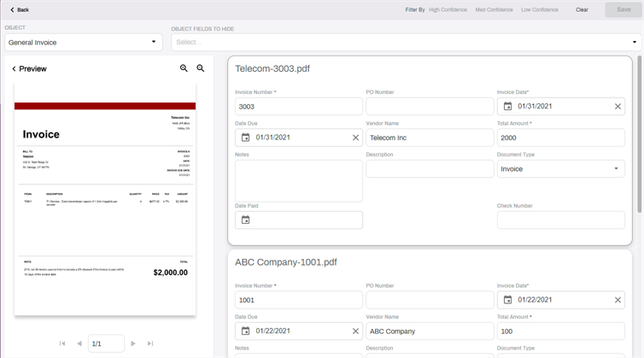644x358 pixels.
Task: Clear Telecom Date Due 01/31/2021
Action: 355,138
